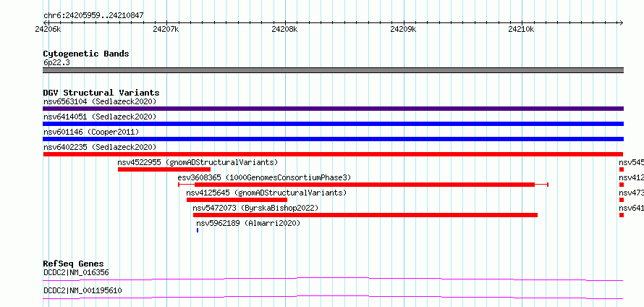Select the purple nsv6563104 variant bar
This screenshot has width=644, height=307.
(333, 109)
